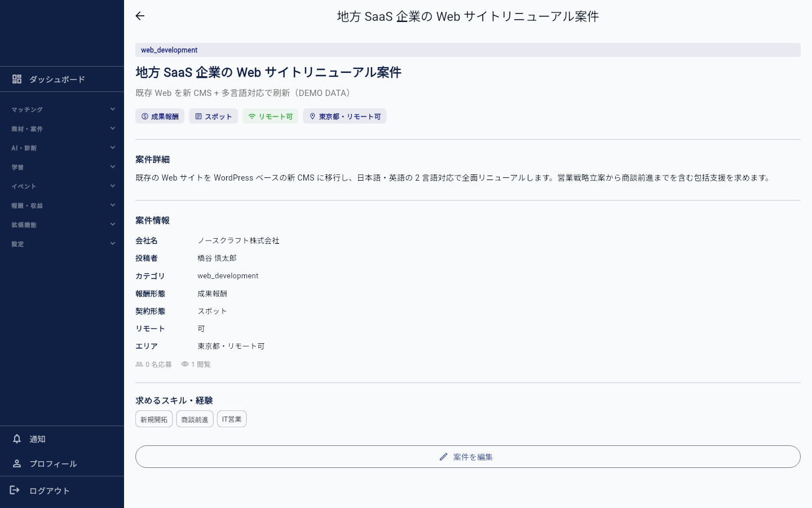Click the back arrow icon

pos(140,16)
